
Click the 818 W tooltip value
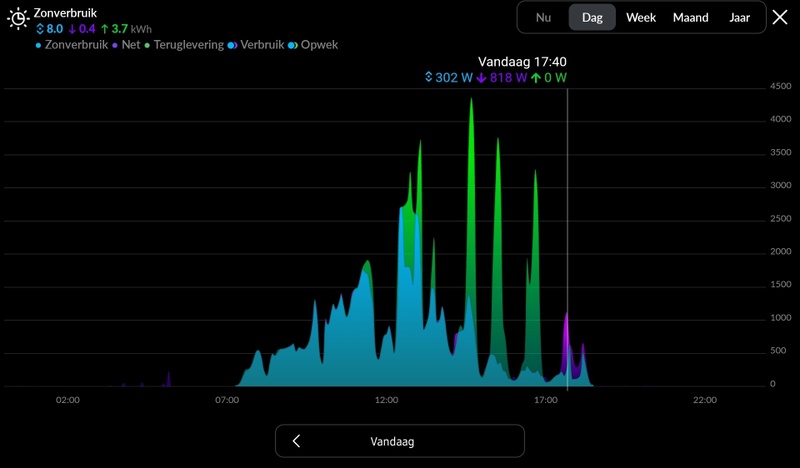point(502,78)
